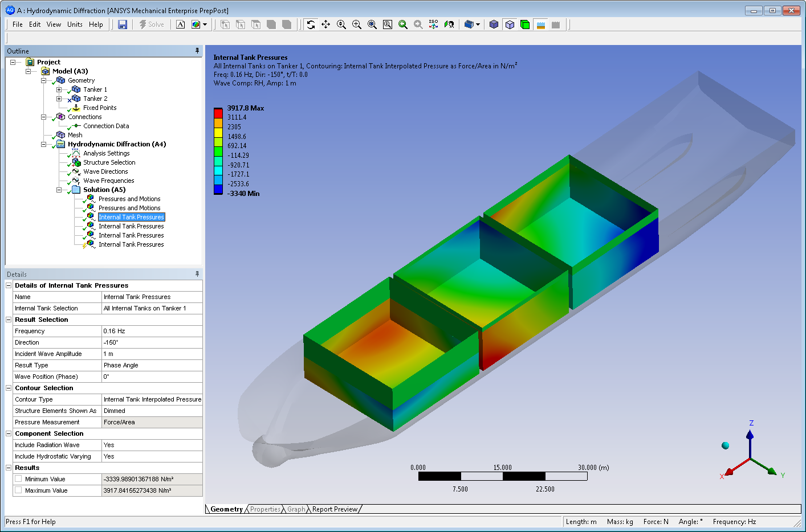Check the Minimum Value checkbox

[18, 479]
